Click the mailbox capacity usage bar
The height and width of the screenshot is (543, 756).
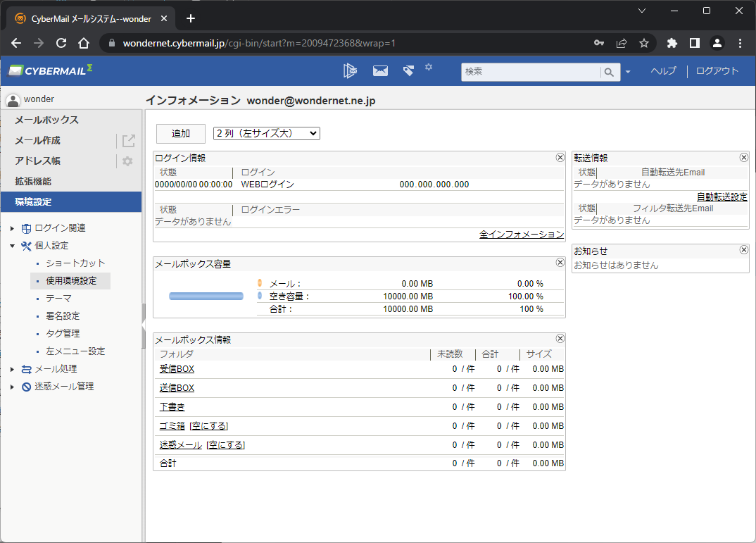pos(206,296)
